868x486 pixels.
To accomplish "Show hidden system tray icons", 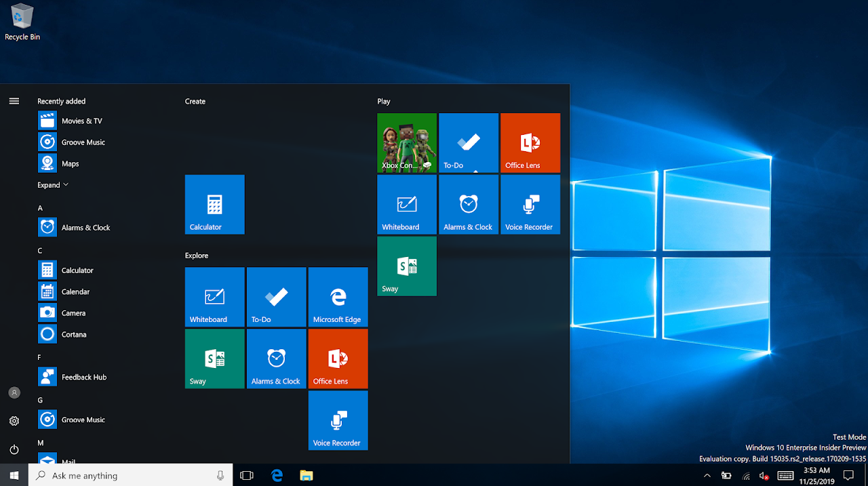I will pyautogui.click(x=707, y=476).
